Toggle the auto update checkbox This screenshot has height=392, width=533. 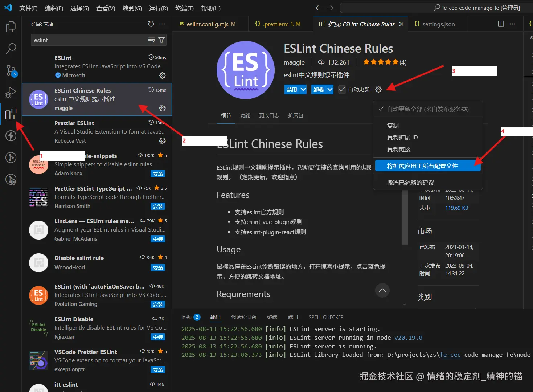(342, 89)
